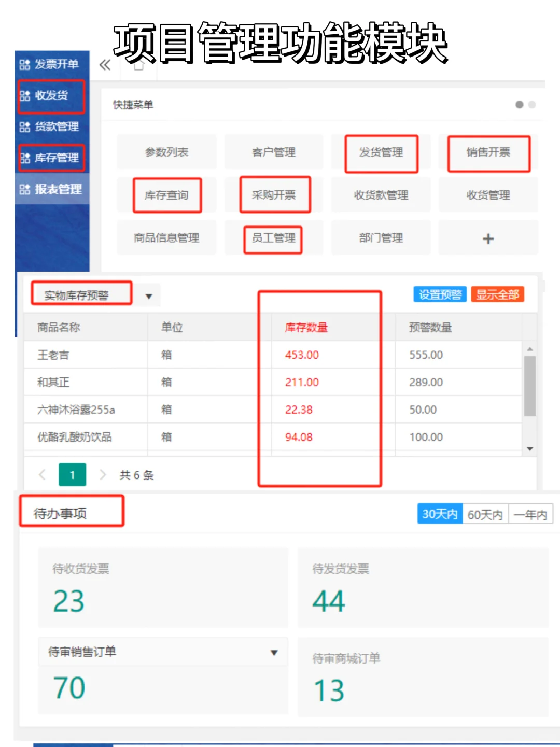The image size is (560, 747).
Task: Expand the 待审销售订单 dropdown
Action: (274, 652)
